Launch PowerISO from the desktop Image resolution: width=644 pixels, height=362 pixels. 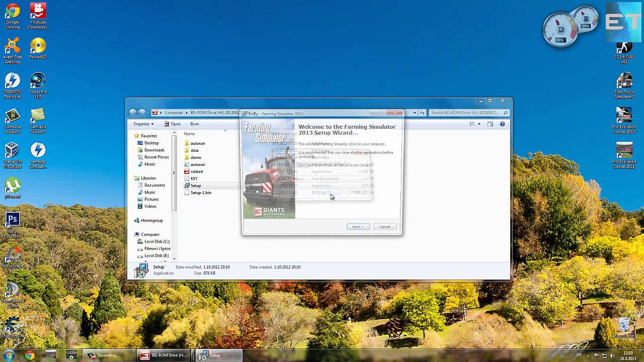tap(38, 48)
